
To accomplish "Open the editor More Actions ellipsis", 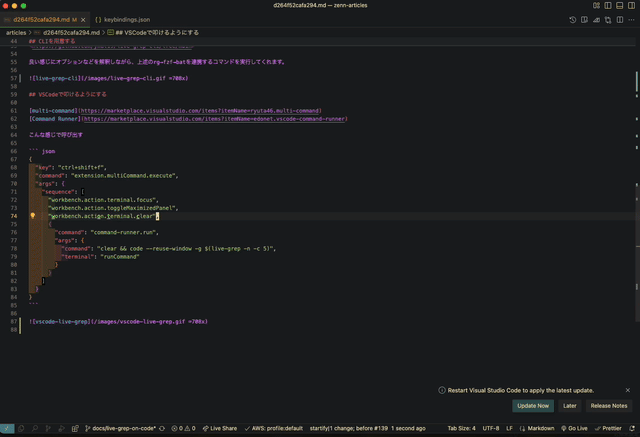I will coord(631,20).
